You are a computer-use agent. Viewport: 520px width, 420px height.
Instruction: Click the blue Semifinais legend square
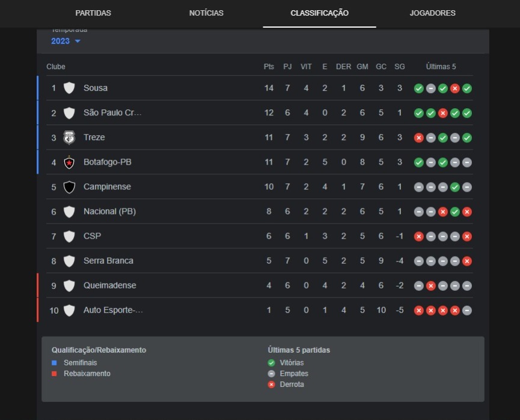tap(54, 363)
